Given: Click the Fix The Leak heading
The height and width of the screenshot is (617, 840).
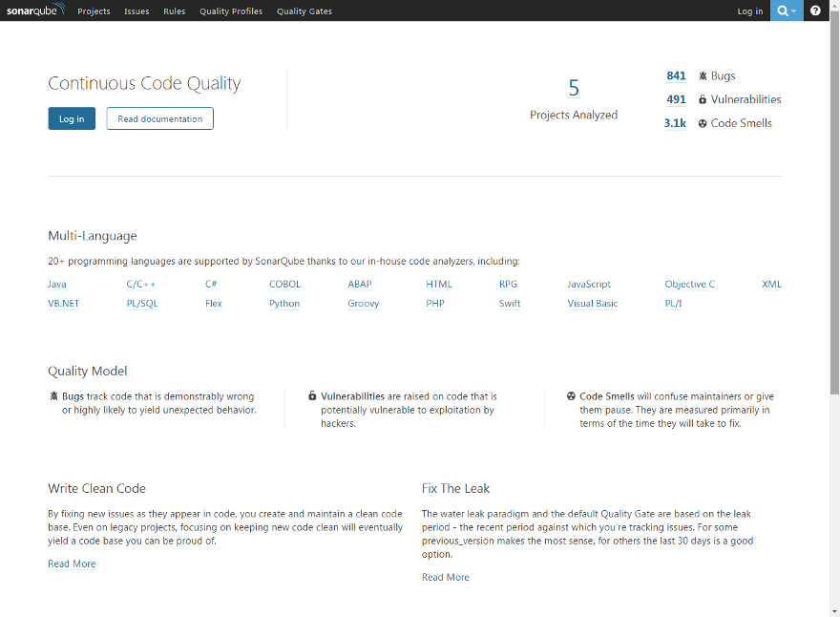Looking at the screenshot, I should [x=456, y=488].
